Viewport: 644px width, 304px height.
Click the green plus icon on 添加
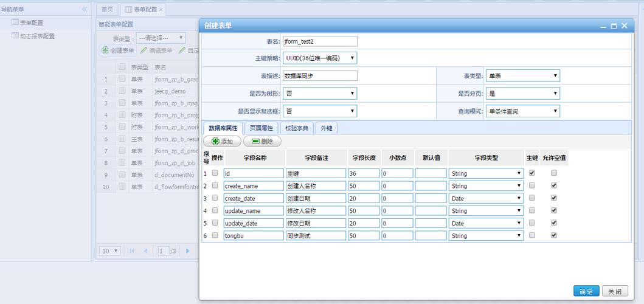point(215,141)
